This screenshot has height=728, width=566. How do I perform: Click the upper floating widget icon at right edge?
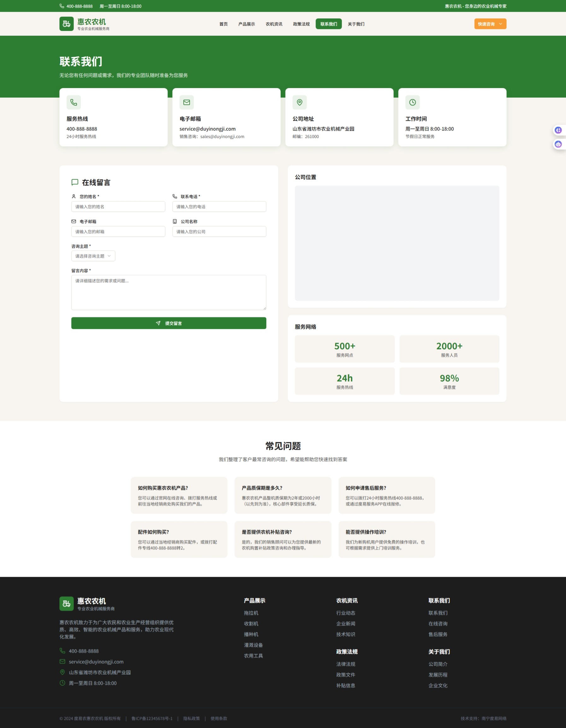point(558,130)
